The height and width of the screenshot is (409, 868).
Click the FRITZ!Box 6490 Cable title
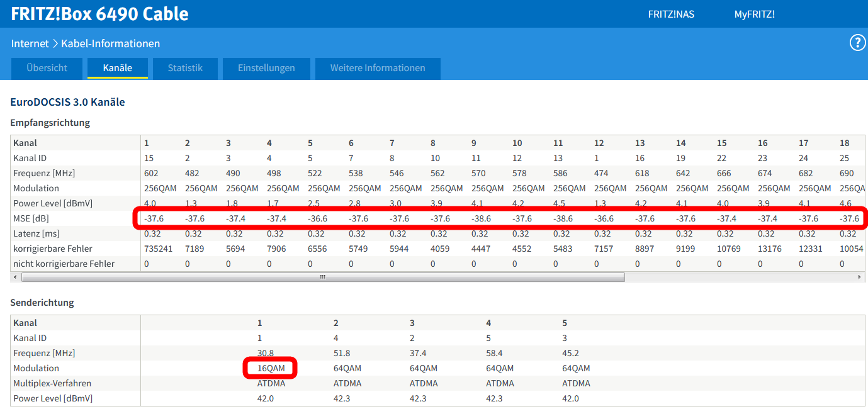point(99,14)
